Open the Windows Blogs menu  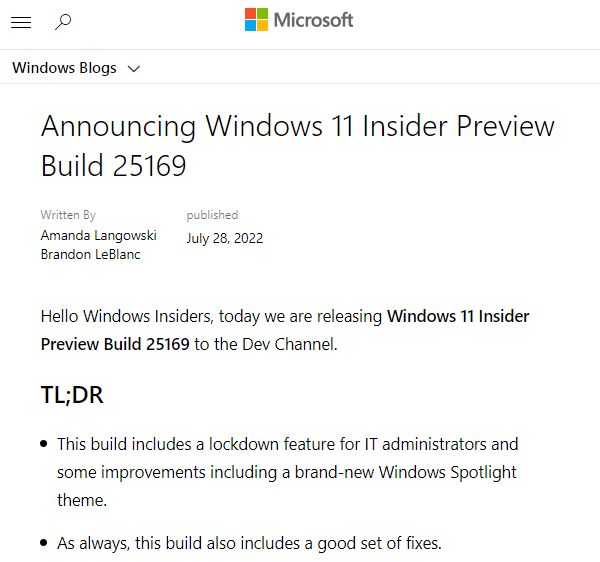(64, 68)
